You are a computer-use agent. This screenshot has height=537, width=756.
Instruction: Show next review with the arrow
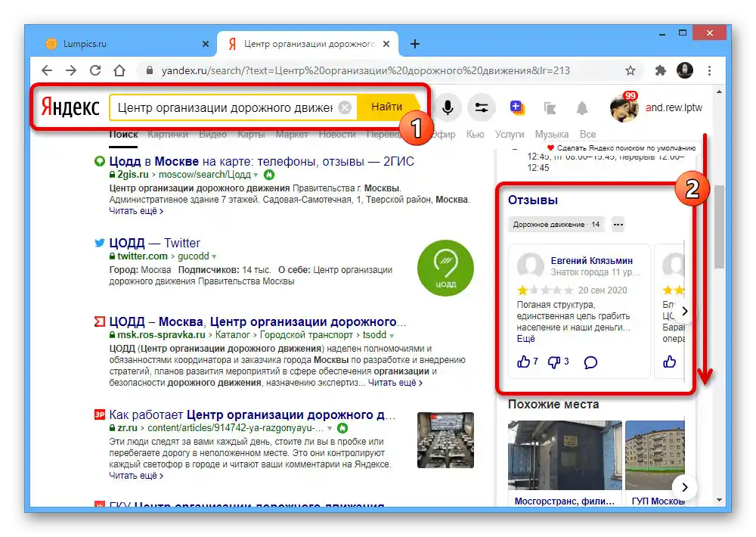point(685,311)
